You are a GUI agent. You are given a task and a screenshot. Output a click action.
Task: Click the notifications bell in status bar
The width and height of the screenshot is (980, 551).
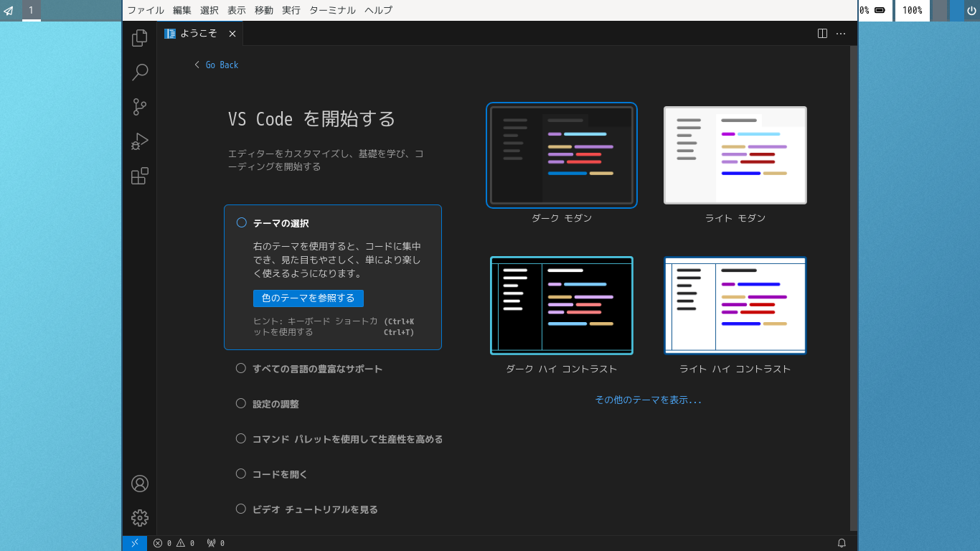pyautogui.click(x=842, y=543)
